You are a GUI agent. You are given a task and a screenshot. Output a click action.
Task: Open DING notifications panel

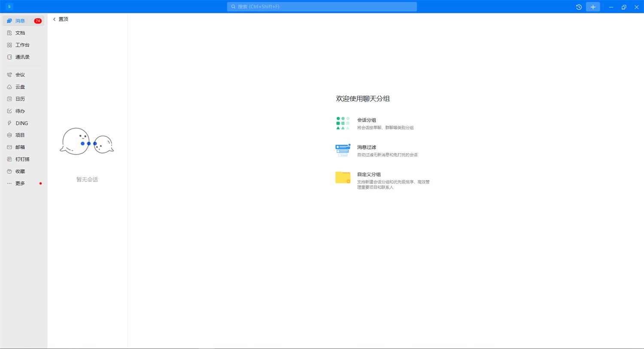21,123
